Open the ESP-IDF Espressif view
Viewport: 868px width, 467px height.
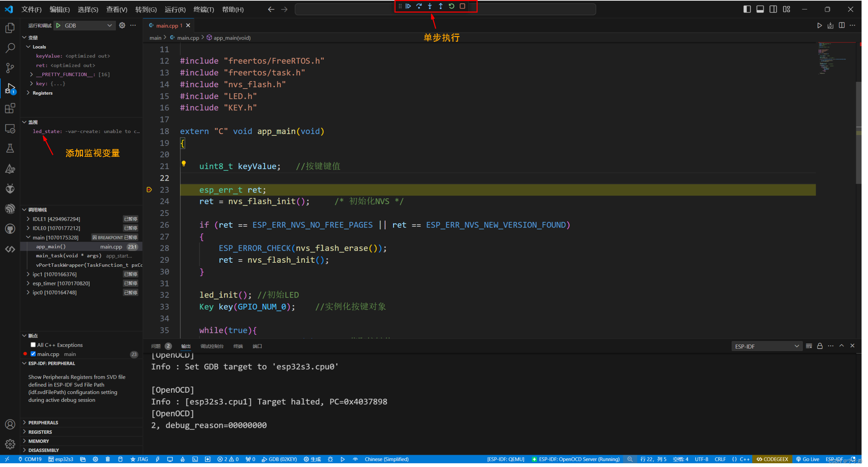(x=10, y=208)
